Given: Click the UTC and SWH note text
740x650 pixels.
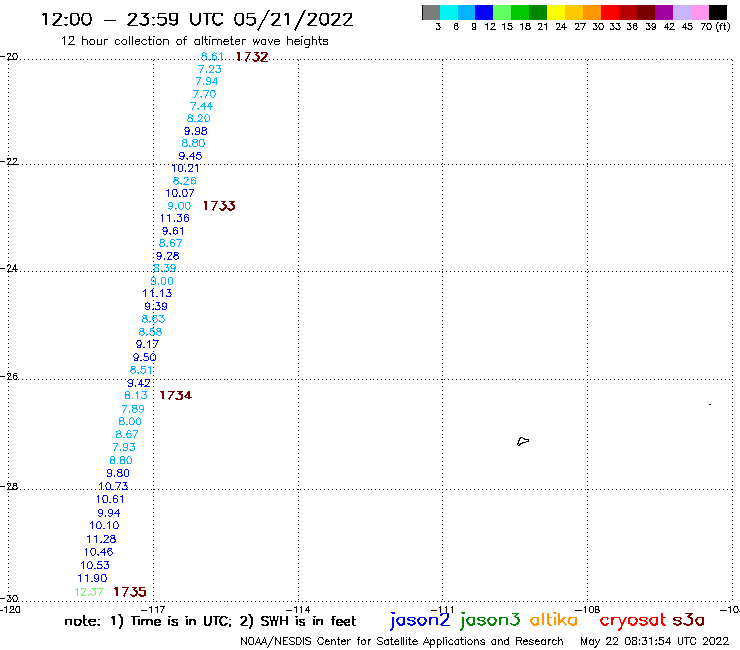Looking at the screenshot, I should tap(210, 621).
